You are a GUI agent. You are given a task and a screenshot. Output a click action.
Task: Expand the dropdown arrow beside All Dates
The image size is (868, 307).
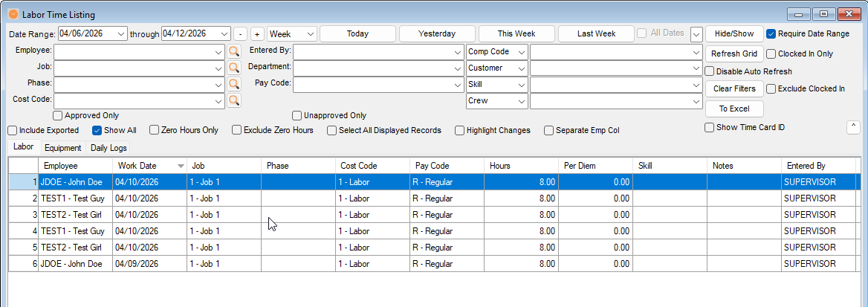tap(697, 33)
